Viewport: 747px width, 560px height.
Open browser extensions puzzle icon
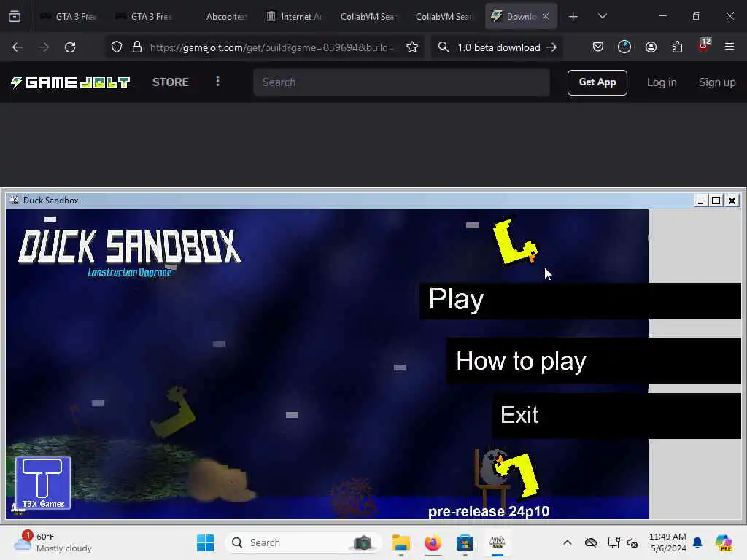[x=677, y=47]
